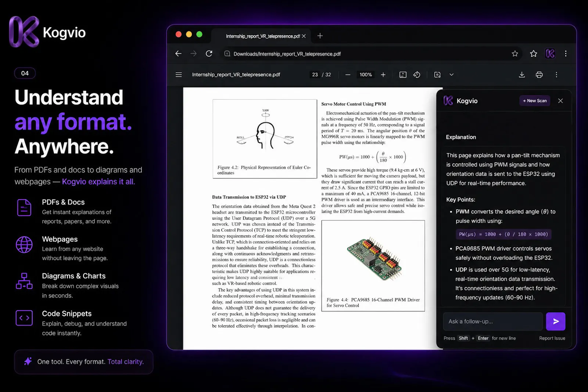Image resolution: width=588 pixels, height=392 pixels.
Task: Open browser three-dot menu
Action: tap(566, 54)
